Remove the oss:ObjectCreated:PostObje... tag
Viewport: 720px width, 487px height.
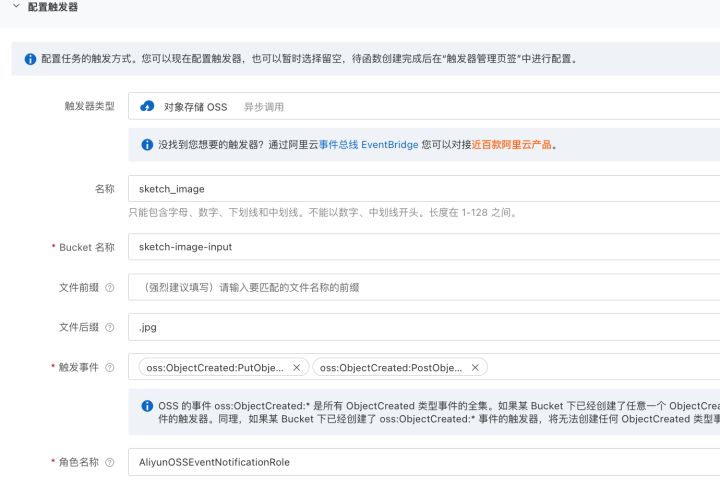[x=475, y=368]
